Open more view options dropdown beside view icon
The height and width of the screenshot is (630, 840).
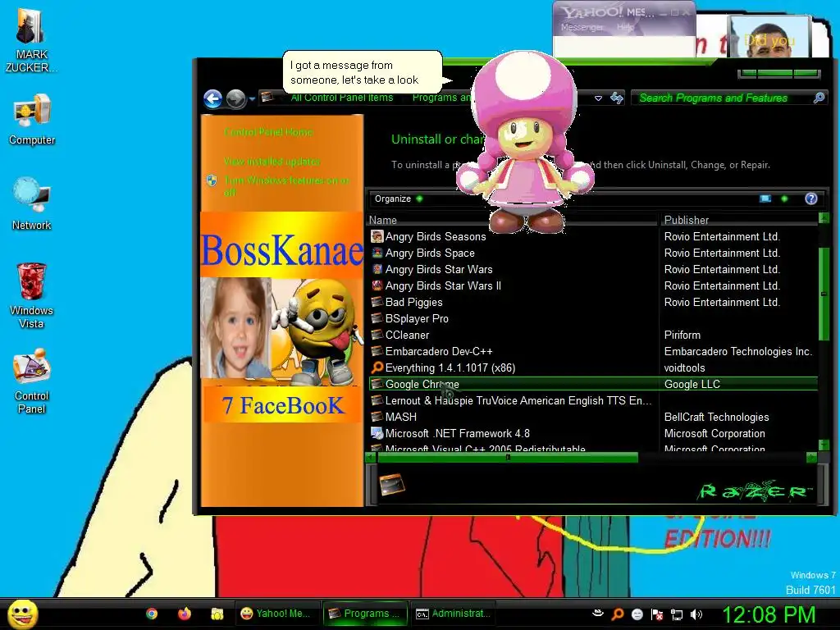coord(784,199)
